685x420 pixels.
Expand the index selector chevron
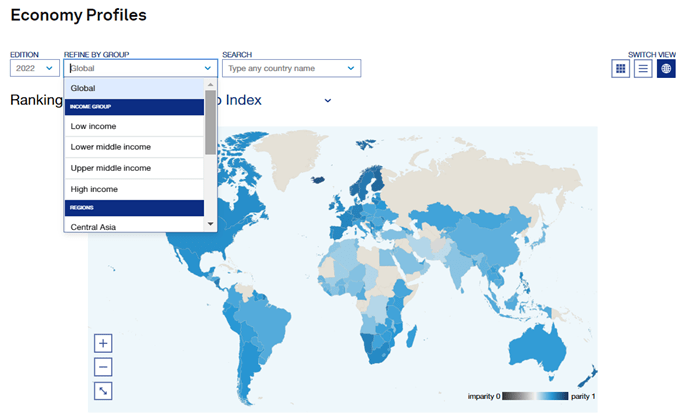tap(327, 100)
